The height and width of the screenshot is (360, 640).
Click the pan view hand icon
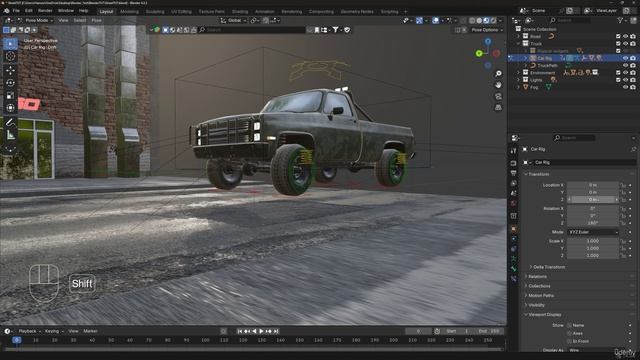point(498,85)
